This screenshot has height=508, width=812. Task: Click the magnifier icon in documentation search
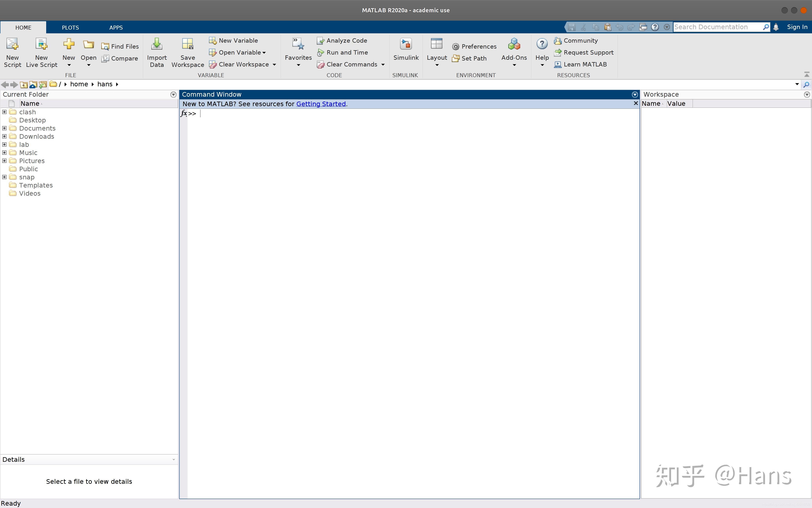pyautogui.click(x=766, y=27)
